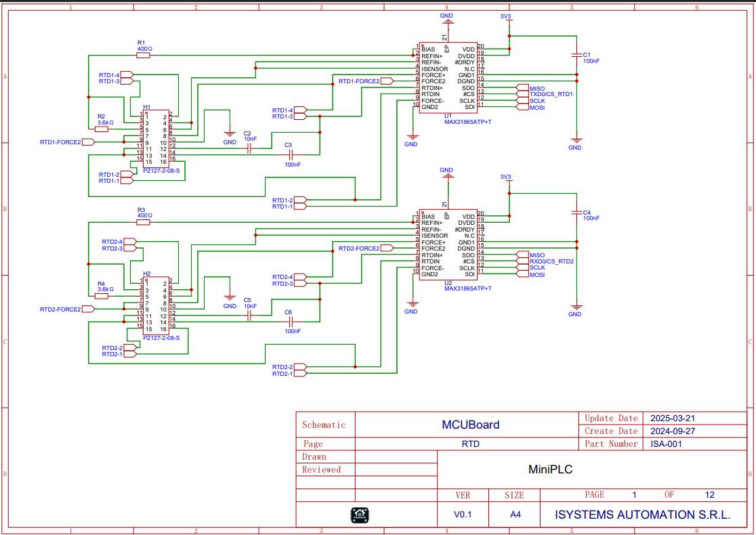Image resolution: width=756 pixels, height=535 pixels.
Task: Select the MiniPLC project name text
Action: [550, 469]
